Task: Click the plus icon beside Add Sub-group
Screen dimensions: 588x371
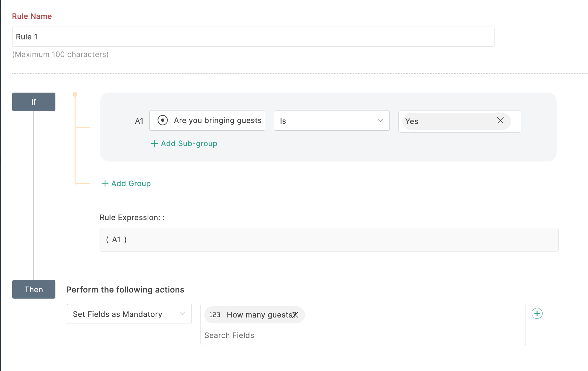Action: click(154, 144)
